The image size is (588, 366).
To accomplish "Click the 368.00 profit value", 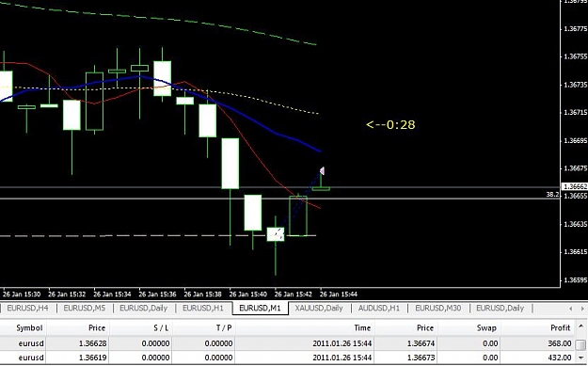I will click(559, 343).
